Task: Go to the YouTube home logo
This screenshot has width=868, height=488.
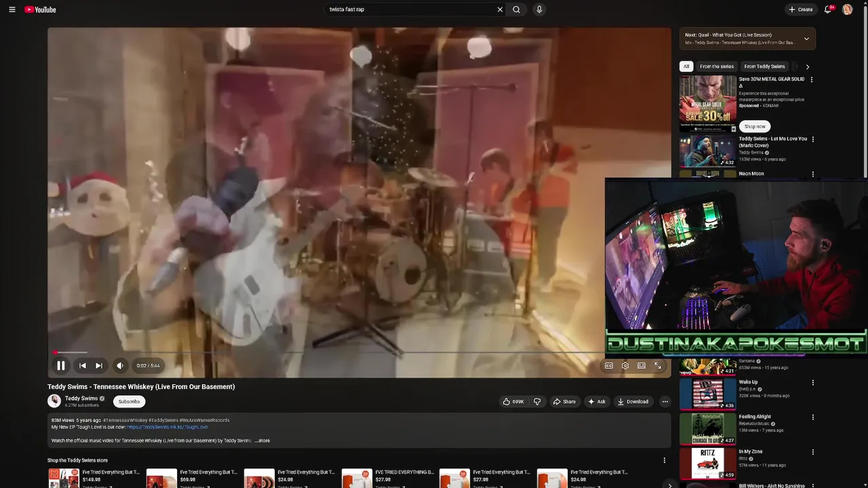Action: click(x=40, y=9)
